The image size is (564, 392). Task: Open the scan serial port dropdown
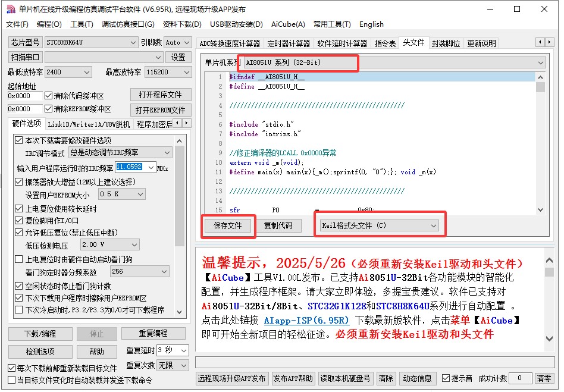pos(104,57)
